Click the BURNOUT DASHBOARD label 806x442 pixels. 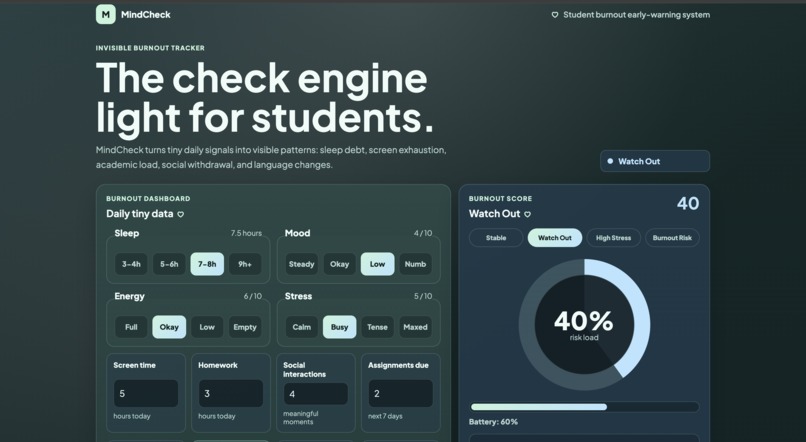148,198
